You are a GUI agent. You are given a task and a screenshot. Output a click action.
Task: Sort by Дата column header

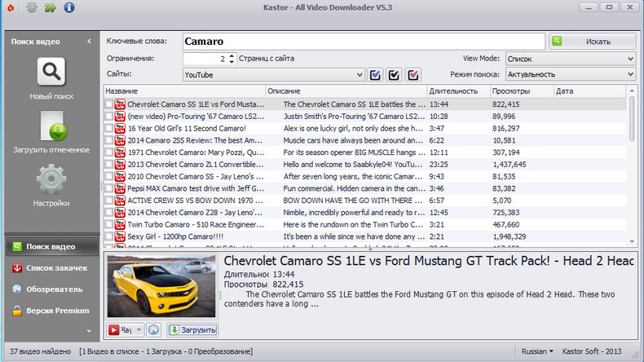(589, 91)
